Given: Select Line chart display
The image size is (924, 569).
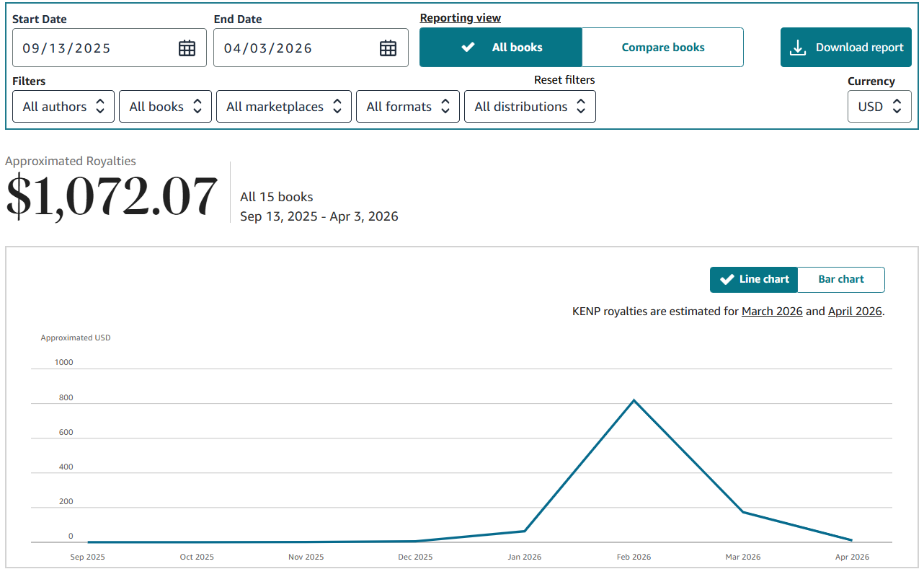Looking at the screenshot, I should [754, 280].
